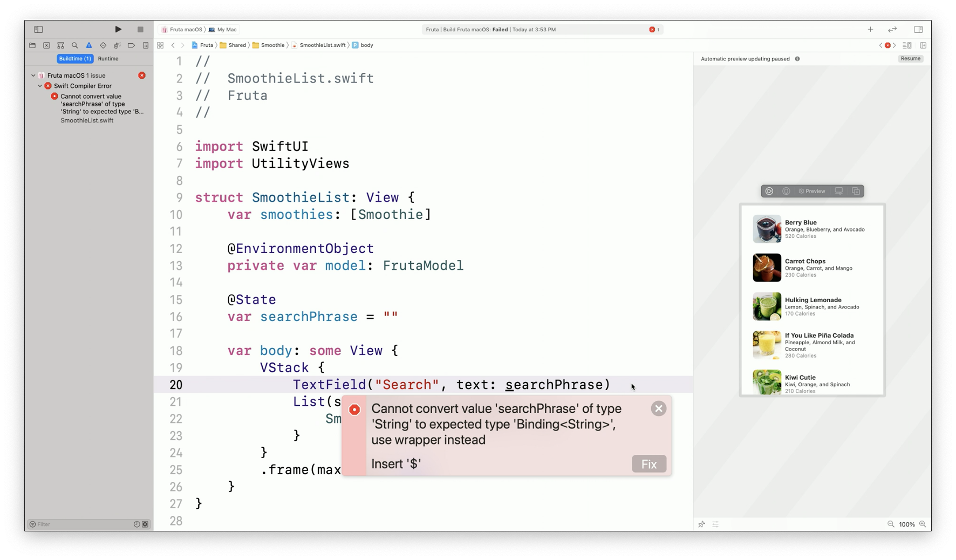Image resolution: width=956 pixels, height=560 pixels.
Task: Run the project with the Play button
Action: [x=118, y=29]
